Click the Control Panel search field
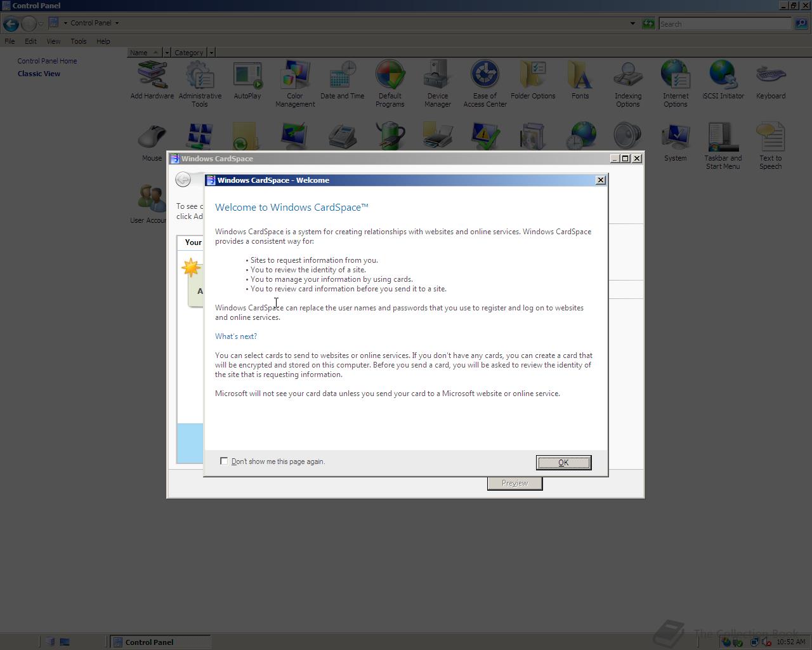The image size is (812, 650). click(x=725, y=23)
